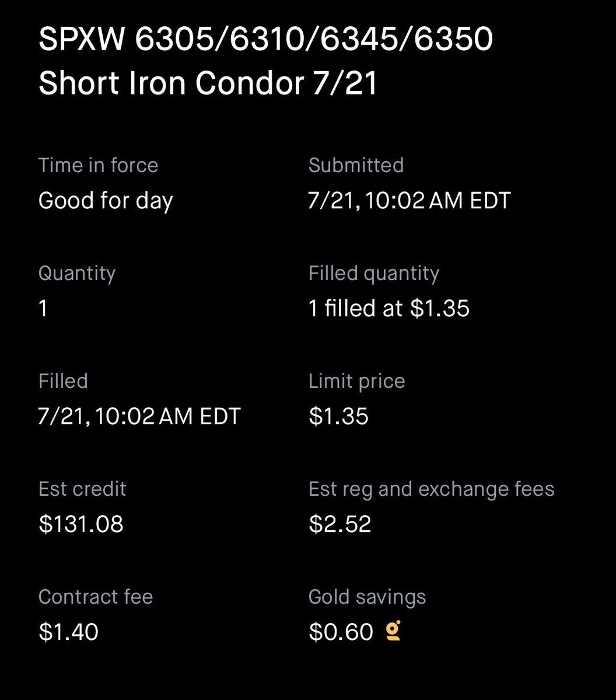Click the Submitted 7/21, 10:02 AM EDT timestamp
616x700 pixels.
409,201
